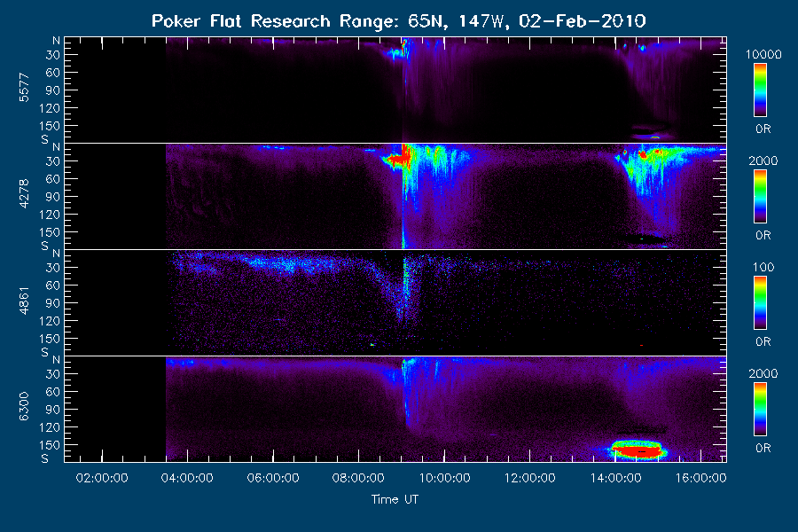Click the red auroral burst in 4278 panel
This screenshot has width=798, height=532.
[398, 160]
